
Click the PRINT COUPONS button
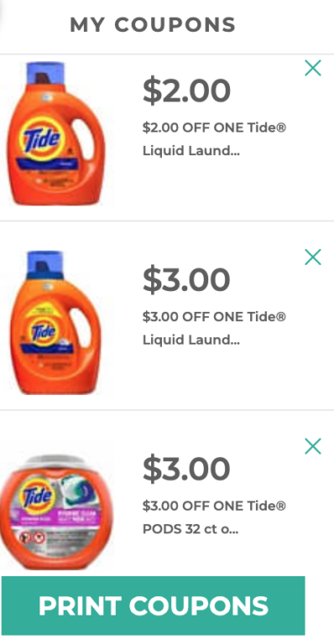coord(154,605)
